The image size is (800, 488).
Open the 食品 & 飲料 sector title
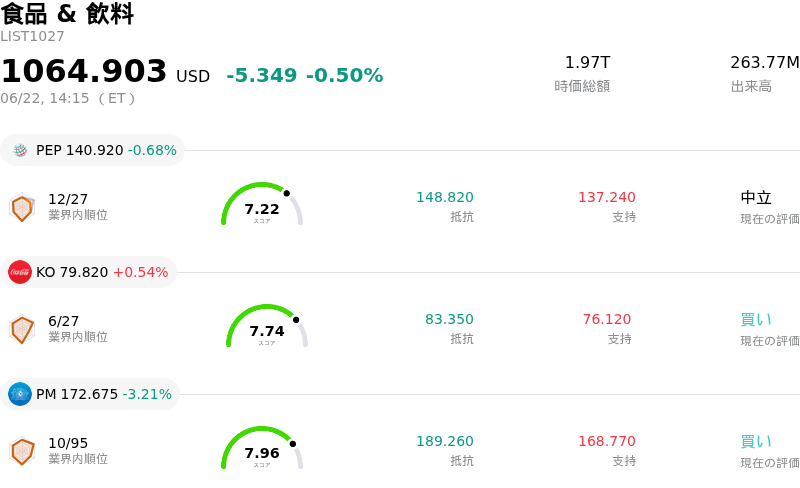tap(67, 13)
